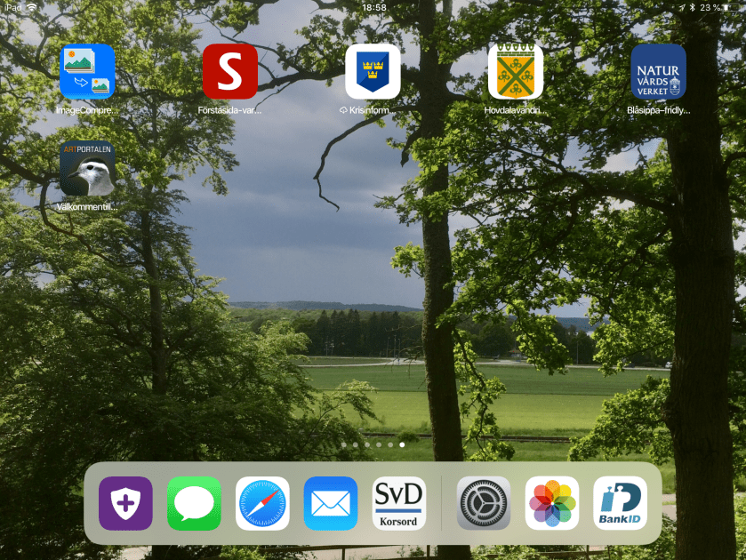Image resolution: width=746 pixels, height=560 pixels.
Task: Open the Messages app in the dock
Action: 194,503
